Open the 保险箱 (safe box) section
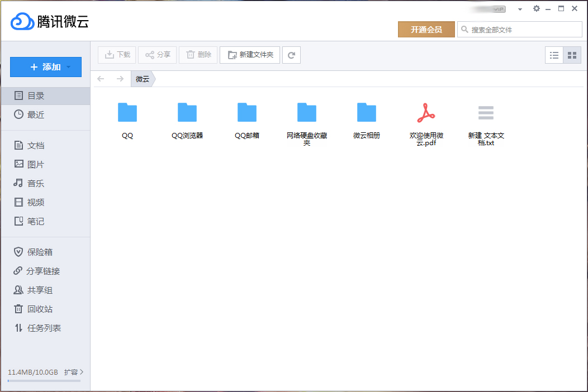 (36, 252)
